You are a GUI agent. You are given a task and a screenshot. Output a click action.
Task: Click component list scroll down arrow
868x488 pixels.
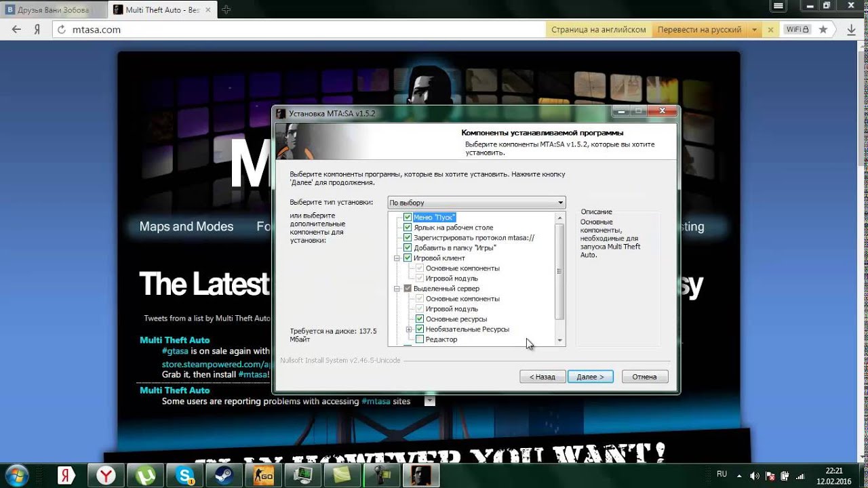pos(559,340)
